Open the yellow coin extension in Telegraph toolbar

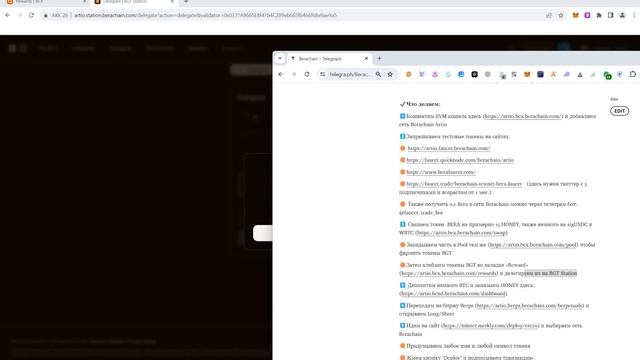[x=409, y=74]
